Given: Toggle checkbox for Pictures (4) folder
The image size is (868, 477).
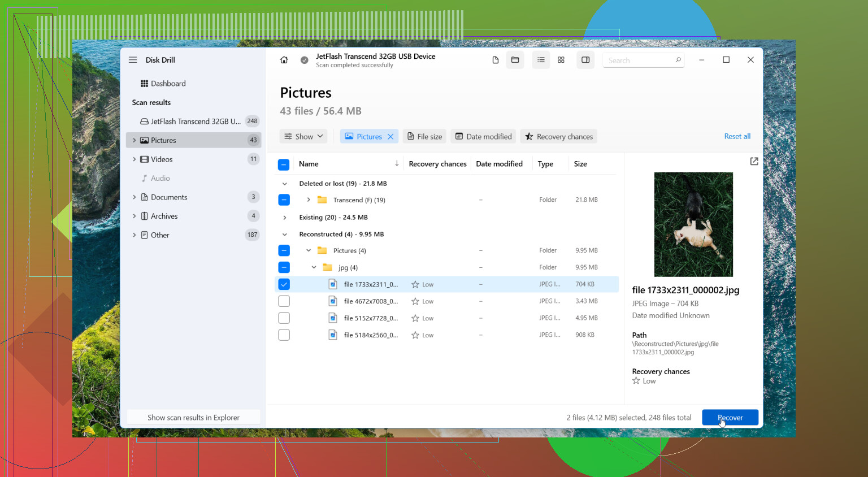Looking at the screenshot, I should click(x=284, y=250).
